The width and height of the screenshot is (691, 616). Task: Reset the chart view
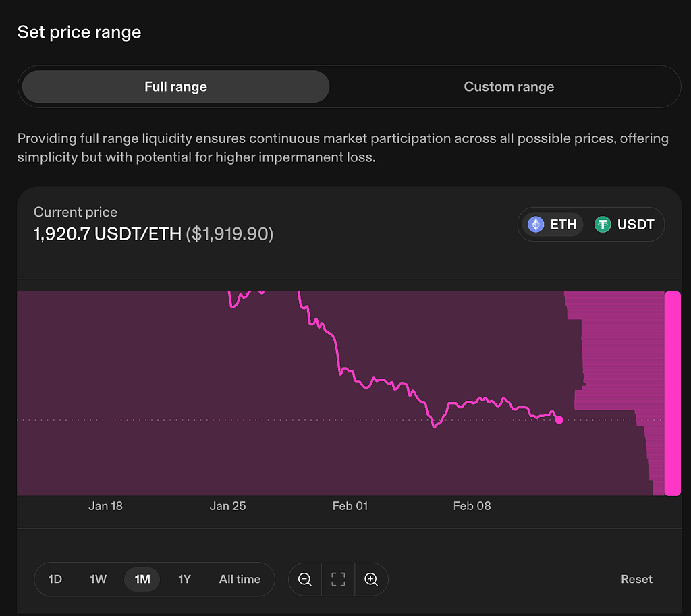(x=636, y=579)
